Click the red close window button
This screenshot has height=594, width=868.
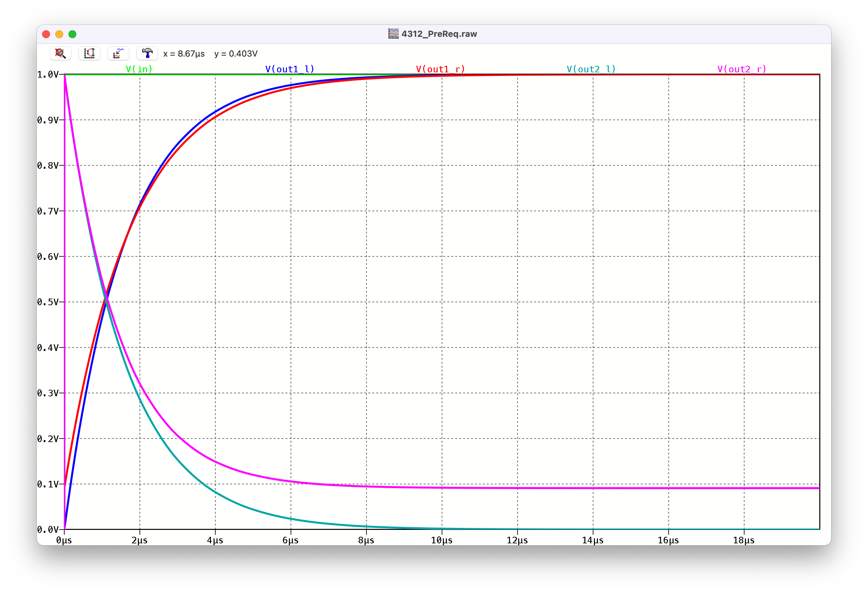pos(46,34)
